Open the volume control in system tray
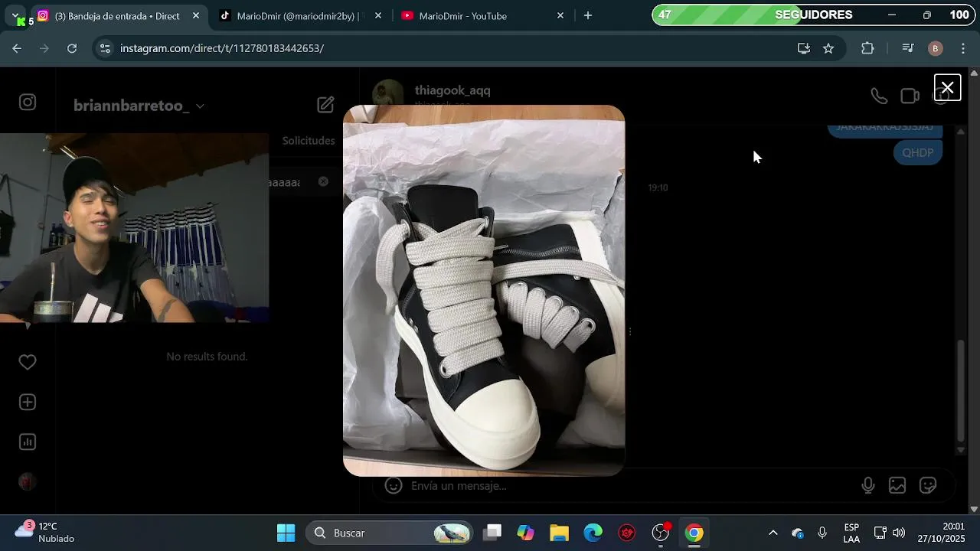The width and height of the screenshot is (980, 551). [x=899, y=533]
